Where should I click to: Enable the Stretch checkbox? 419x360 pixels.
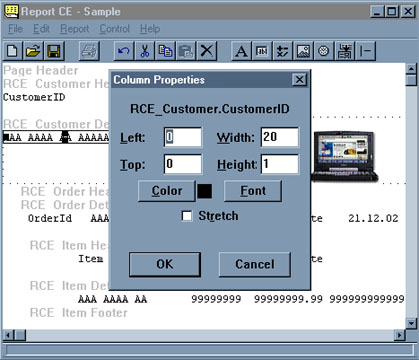pos(187,216)
